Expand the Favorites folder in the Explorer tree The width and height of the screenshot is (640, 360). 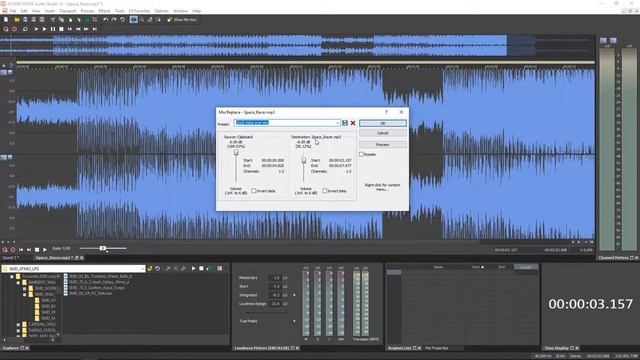coord(12,277)
